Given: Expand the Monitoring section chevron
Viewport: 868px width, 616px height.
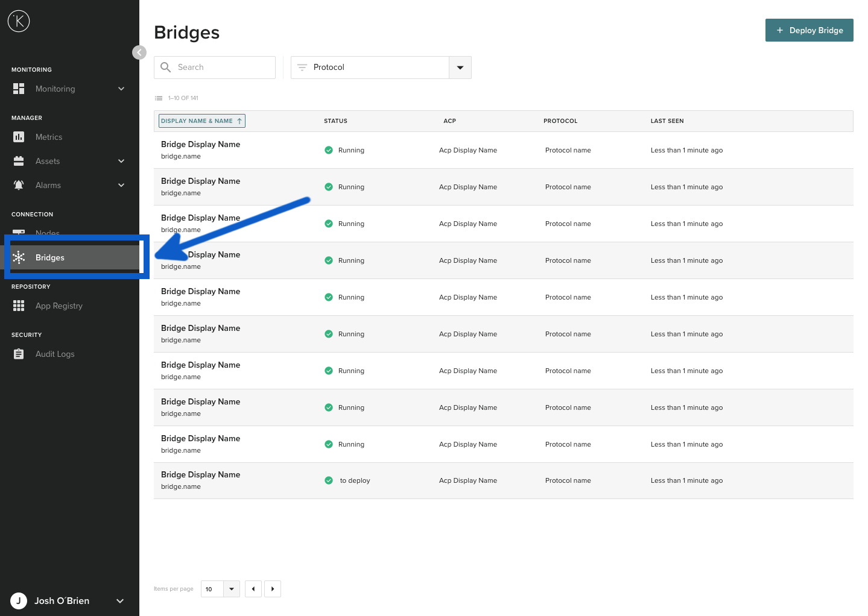Looking at the screenshot, I should click(121, 89).
